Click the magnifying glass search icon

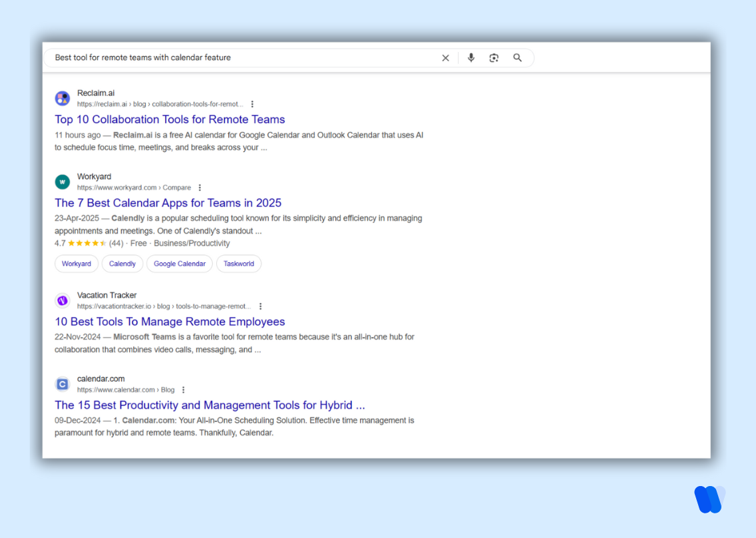tap(518, 58)
